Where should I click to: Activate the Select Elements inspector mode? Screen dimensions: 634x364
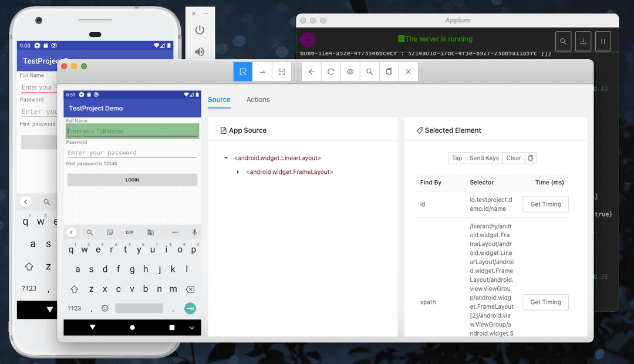pyautogui.click(x=242, y=72)
